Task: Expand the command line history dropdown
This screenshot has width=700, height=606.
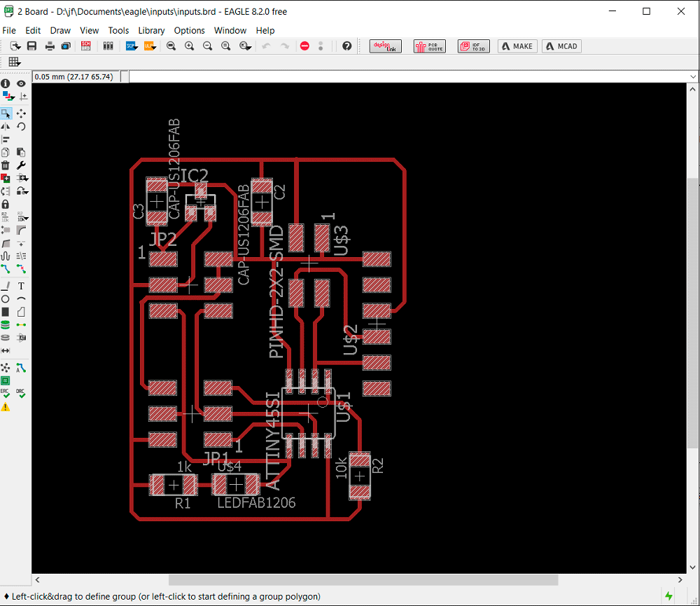Action: 693,76
